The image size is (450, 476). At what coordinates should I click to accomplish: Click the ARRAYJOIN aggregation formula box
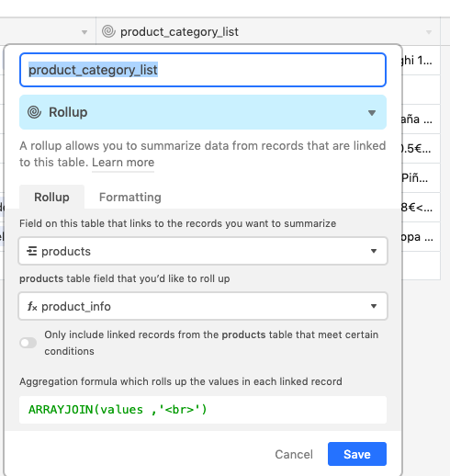tap(203, 410)
